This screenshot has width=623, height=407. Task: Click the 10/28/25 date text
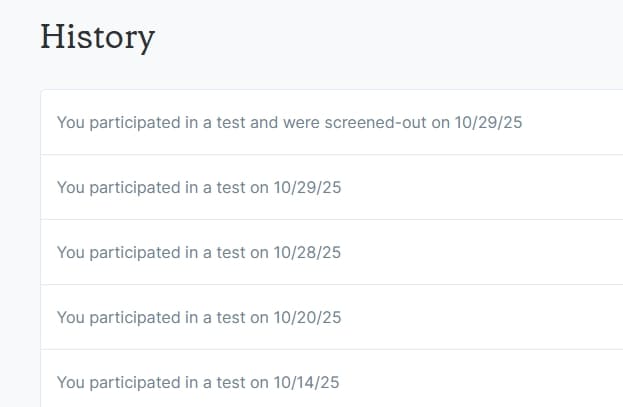pyautogui.click(x=308, y=252)
